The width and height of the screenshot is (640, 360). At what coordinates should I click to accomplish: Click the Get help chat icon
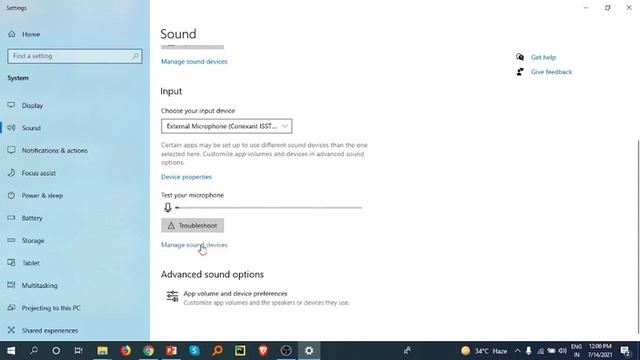point(520,57)
